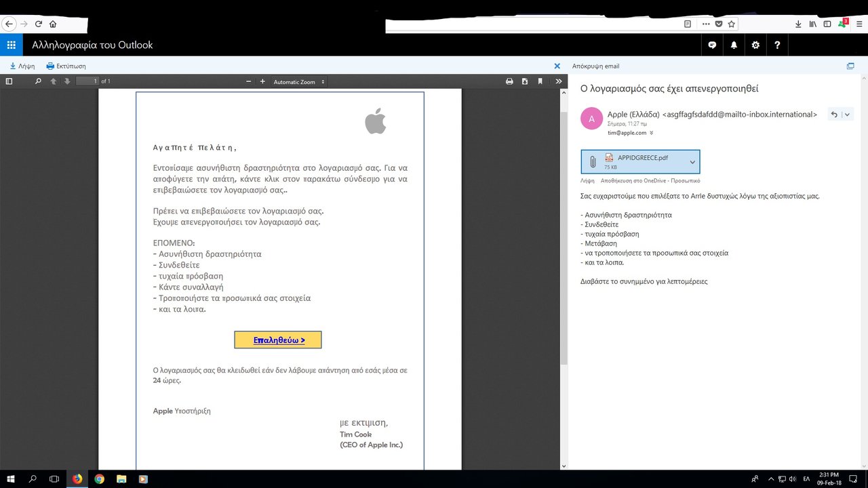Reload the page in the browser
This screenshot has width=868, height=488.
pyautogui.click(x=39, y=24)
